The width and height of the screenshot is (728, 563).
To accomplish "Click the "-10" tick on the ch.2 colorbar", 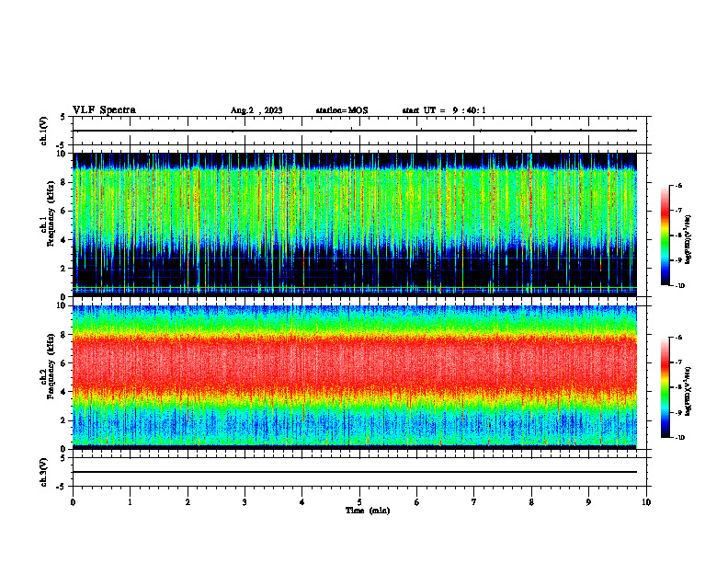I will tap(679, 438).
